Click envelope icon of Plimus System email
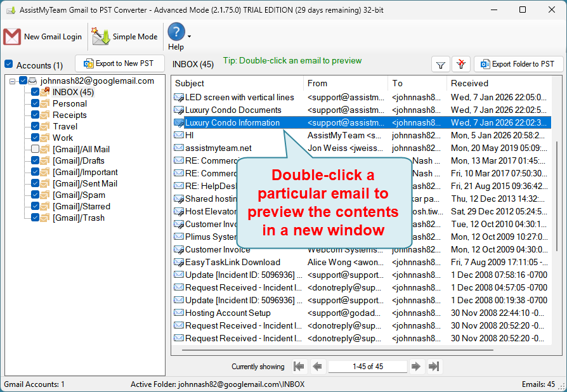This screenshot has width=567, height=392. 179,237
